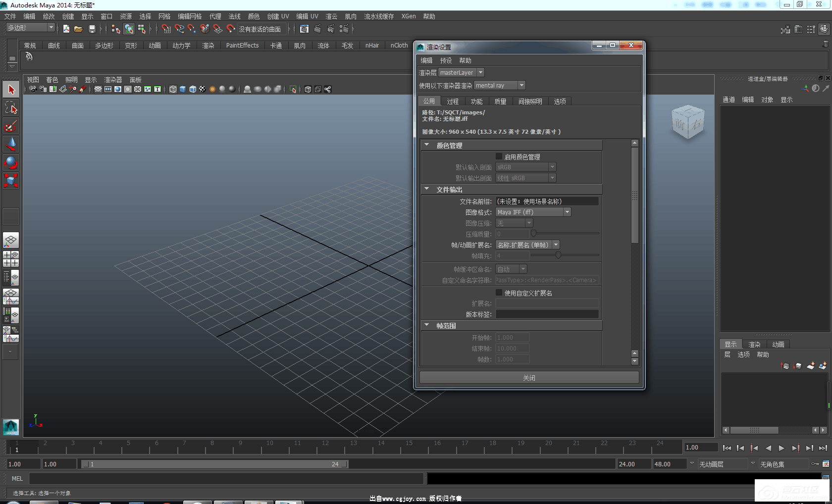Image resolution: width=832 pixels, height=504 pixels.
Task: Click the Maya logo icon bottom-left
Action: 11,427
